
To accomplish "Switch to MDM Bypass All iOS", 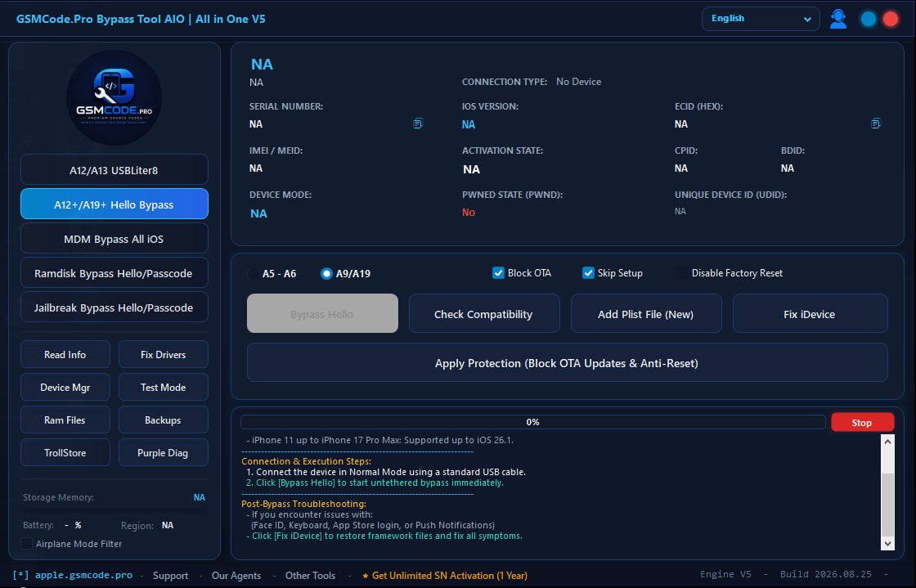I will tap(114, 238).
